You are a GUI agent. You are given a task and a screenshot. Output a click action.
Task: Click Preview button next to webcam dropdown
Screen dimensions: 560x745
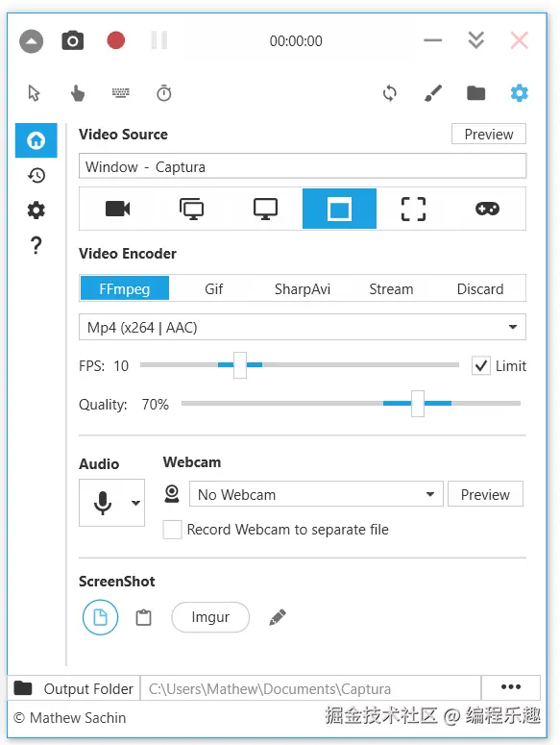[485, 494]
